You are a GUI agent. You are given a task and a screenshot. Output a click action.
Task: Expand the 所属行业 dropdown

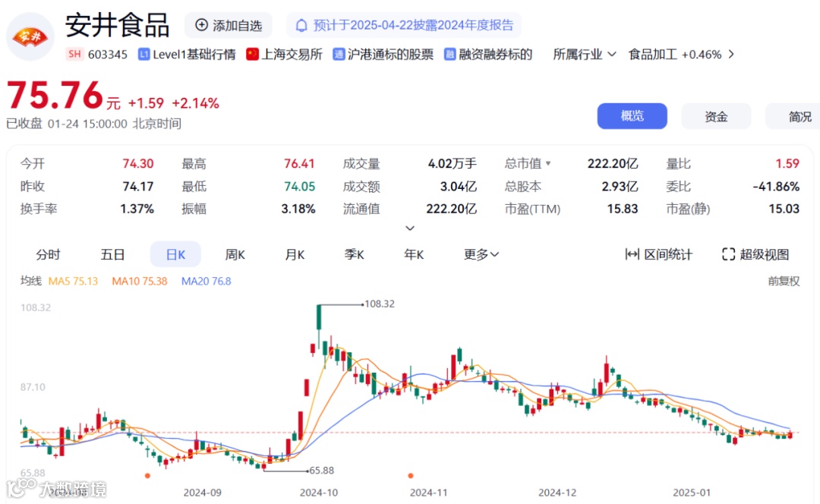585,55
